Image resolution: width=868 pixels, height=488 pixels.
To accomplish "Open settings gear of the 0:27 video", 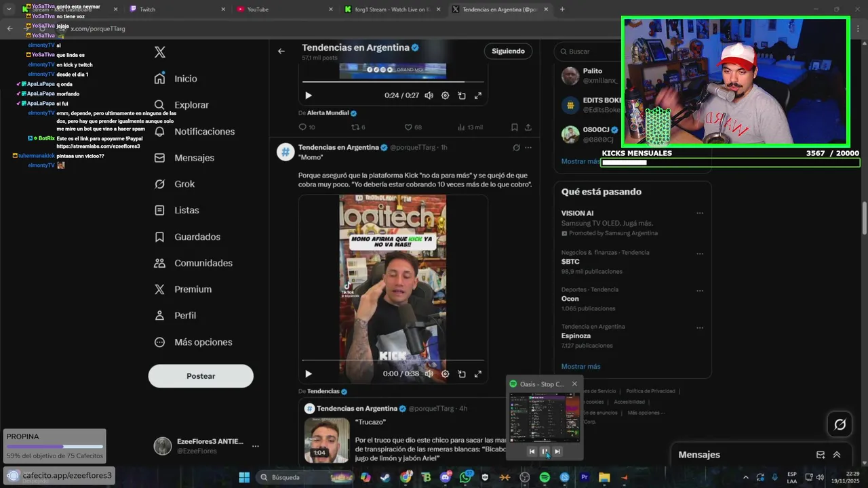I will pos(446,96).
